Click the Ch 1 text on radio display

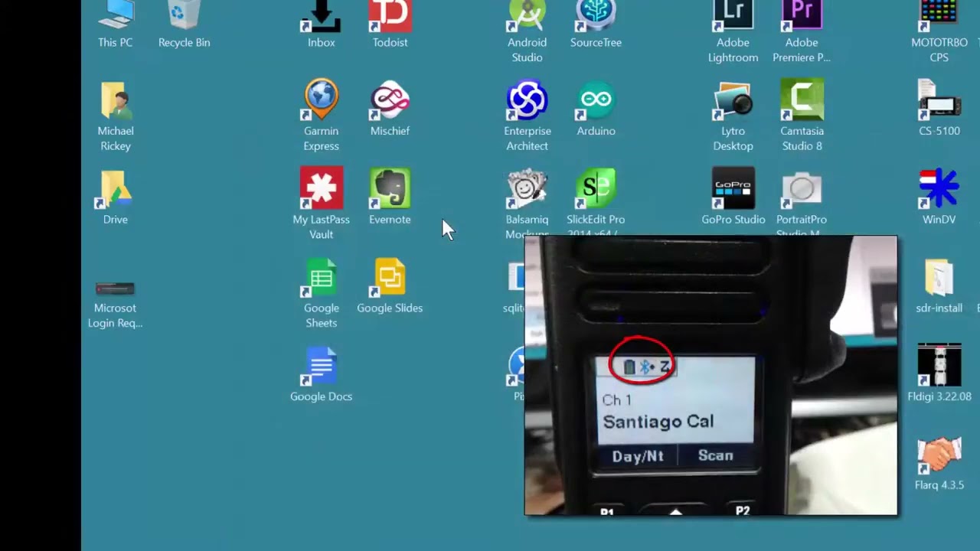617,399
